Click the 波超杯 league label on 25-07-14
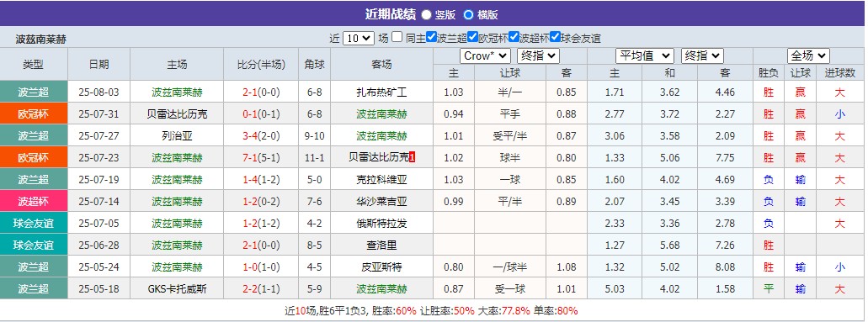This screenshot has width=868, height=322. 34,202
